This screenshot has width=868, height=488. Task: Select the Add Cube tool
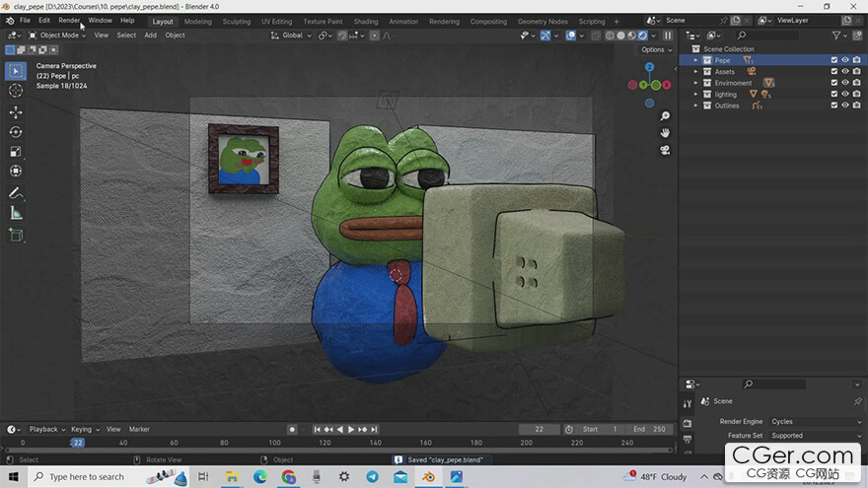pyautogui.click(x=16, y=236)
